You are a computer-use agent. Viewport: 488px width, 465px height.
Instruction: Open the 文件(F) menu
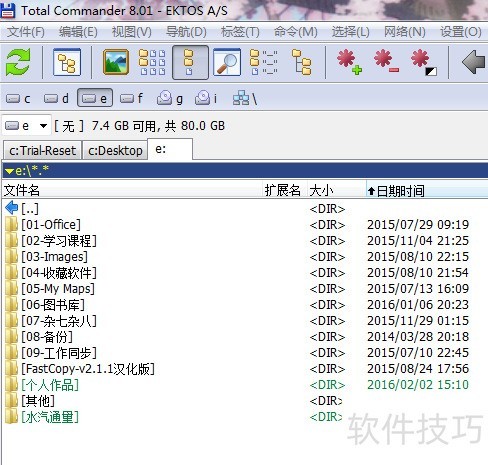[26, 32]
